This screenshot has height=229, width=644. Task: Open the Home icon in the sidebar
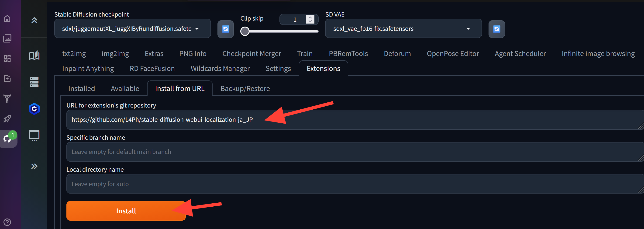(7, 18)
